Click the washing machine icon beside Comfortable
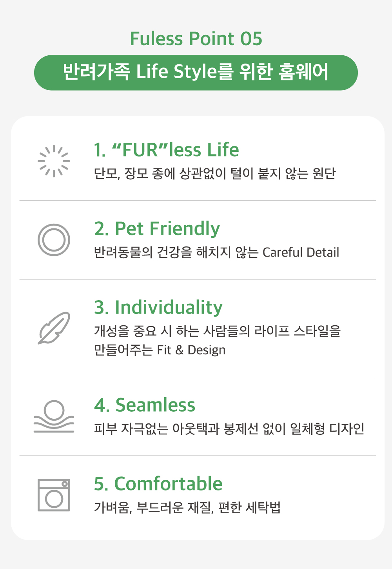 pos(54,495)
